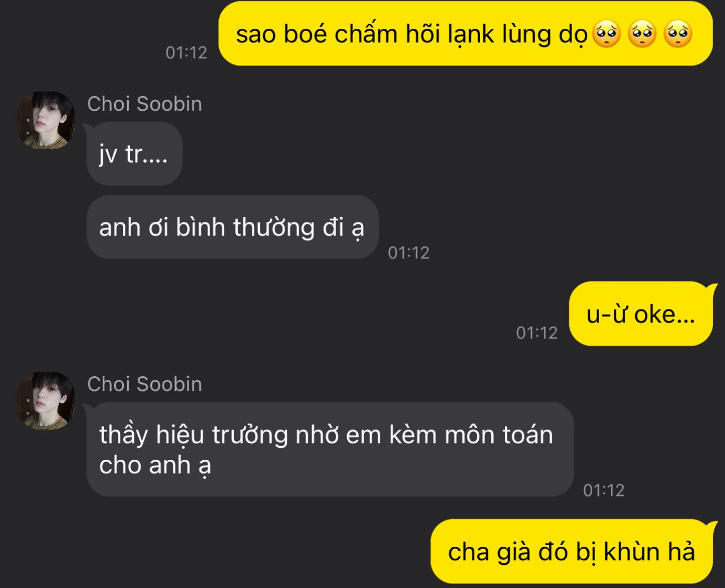Open Choi Soobin's avatar beside 'jv tr....'
Image resolution: width=725 pixels, height=588 pixels.
[x=46, y=120]
